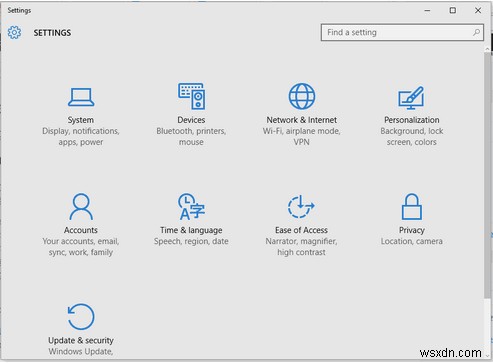Click the Update & security label
Screen dimensions: 493x363
[81, 340]
